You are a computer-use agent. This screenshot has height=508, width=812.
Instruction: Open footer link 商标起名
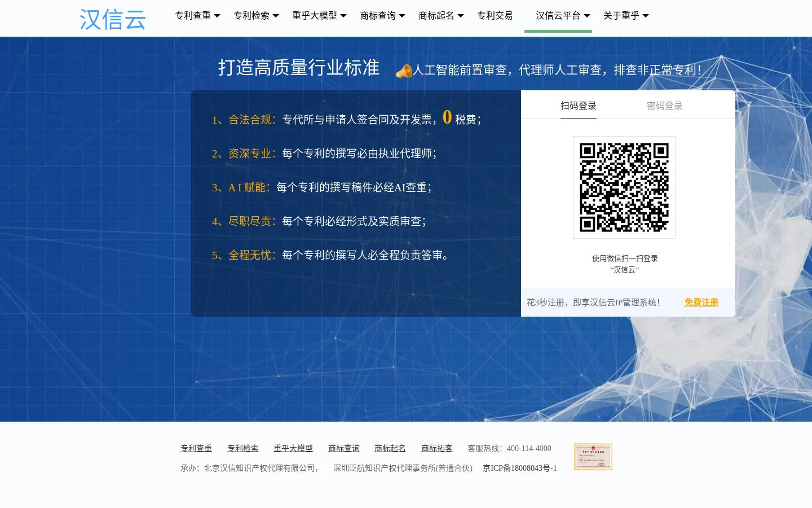point(390,448)
